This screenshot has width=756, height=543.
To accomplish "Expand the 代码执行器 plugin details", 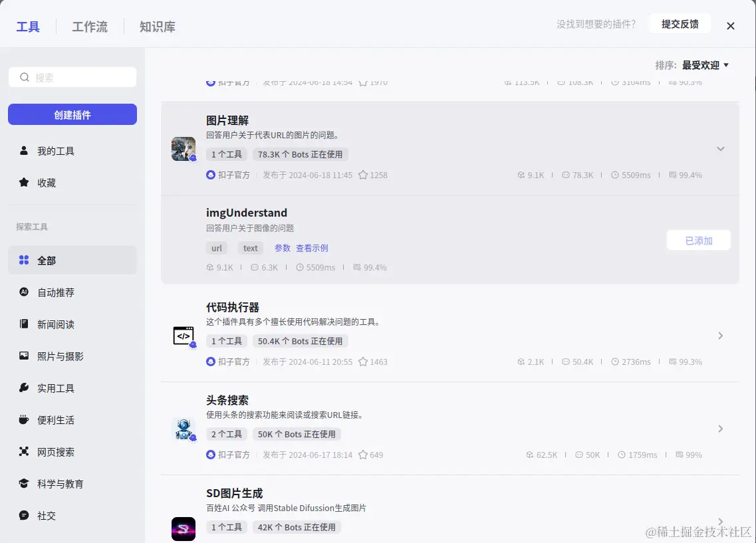I will (721, 336).
